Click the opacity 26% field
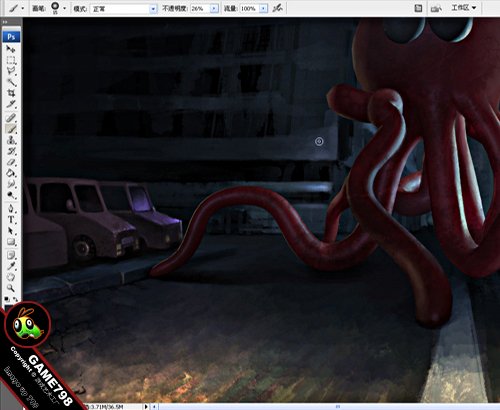This screenshot has width=500, height=410. point(200,9)
